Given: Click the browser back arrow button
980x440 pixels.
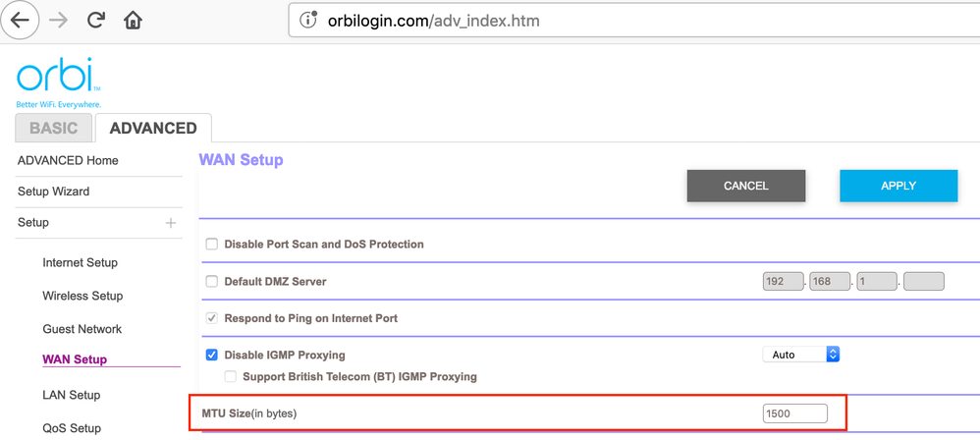Looking at the screenshot, I should pos(20,21).
